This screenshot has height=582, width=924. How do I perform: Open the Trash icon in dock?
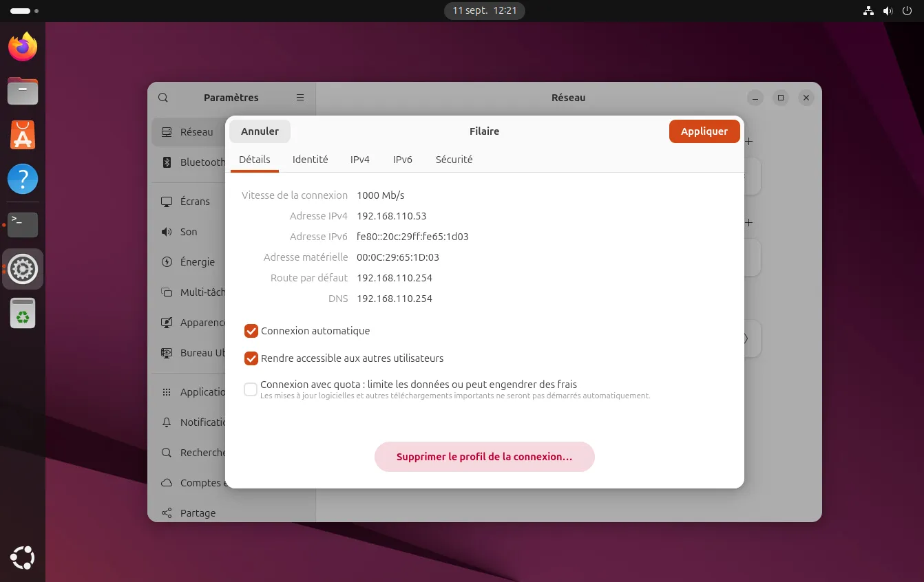point(23,314)
